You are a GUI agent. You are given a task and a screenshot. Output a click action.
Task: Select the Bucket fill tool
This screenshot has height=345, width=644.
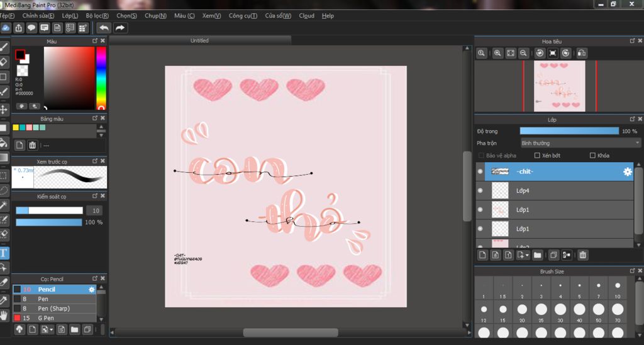coord(4,143)
